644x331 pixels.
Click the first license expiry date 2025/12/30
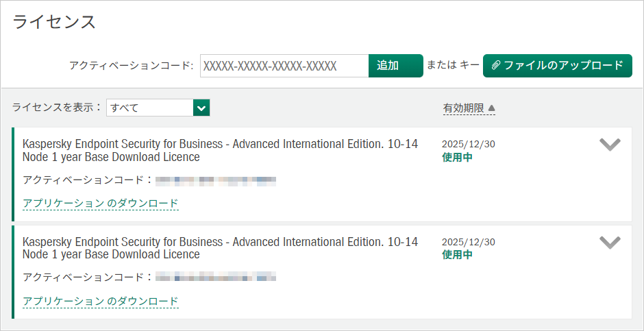[469, 145]
